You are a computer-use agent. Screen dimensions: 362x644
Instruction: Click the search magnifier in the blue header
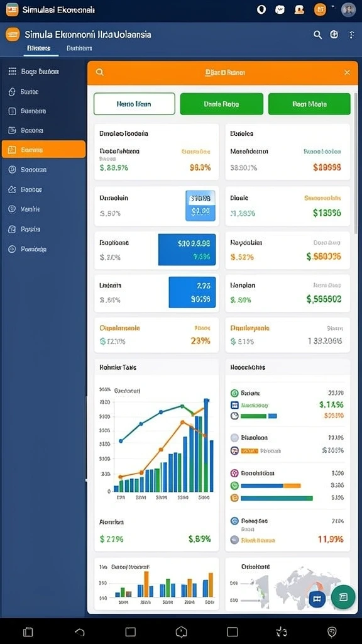pyautogui.click(x=317, y=35)
